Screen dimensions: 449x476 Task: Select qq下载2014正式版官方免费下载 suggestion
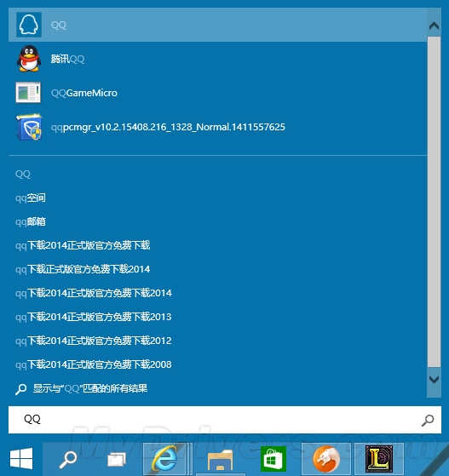pos(83,245)
